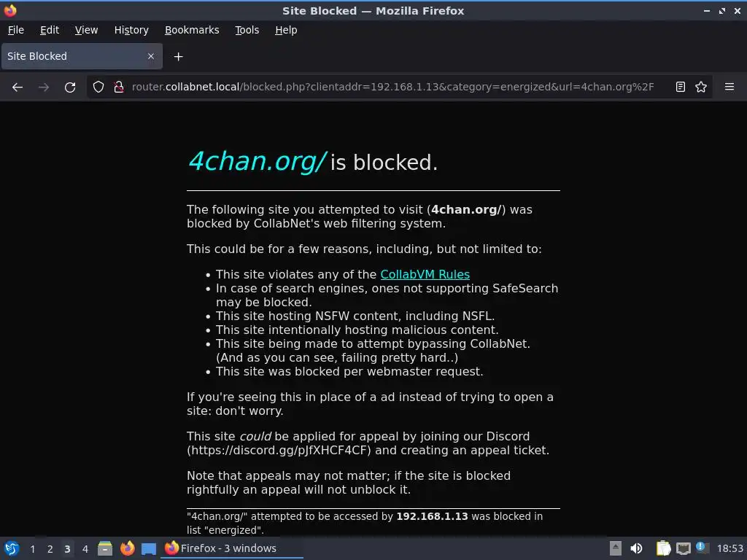Minimize the Firefox window

pyautogui.click(x=706, y=10)
